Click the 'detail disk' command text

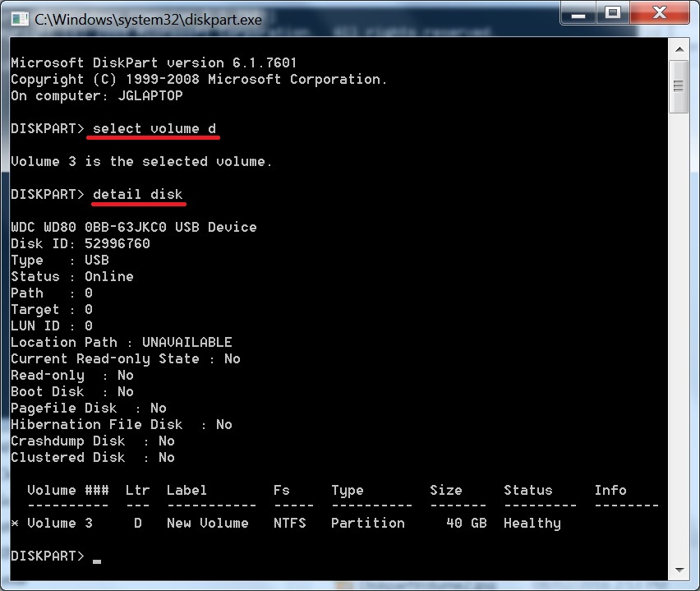pos(138,194)
